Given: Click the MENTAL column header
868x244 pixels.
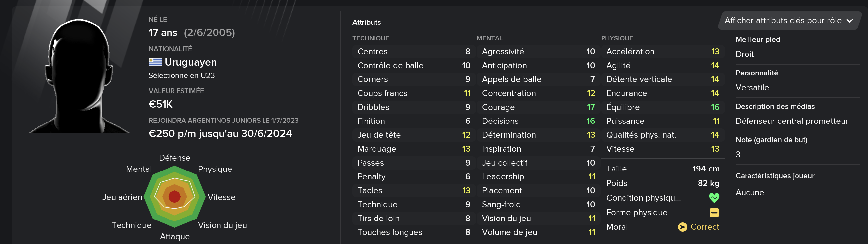Looking at the screenshot, I should pyautogui.click(x=489, y=38).
